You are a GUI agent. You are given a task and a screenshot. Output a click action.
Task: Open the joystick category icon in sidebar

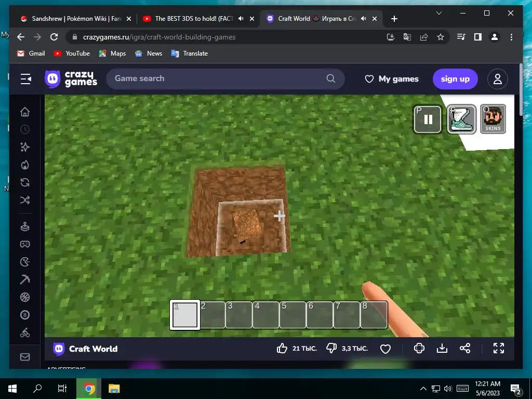pos(25,227)
